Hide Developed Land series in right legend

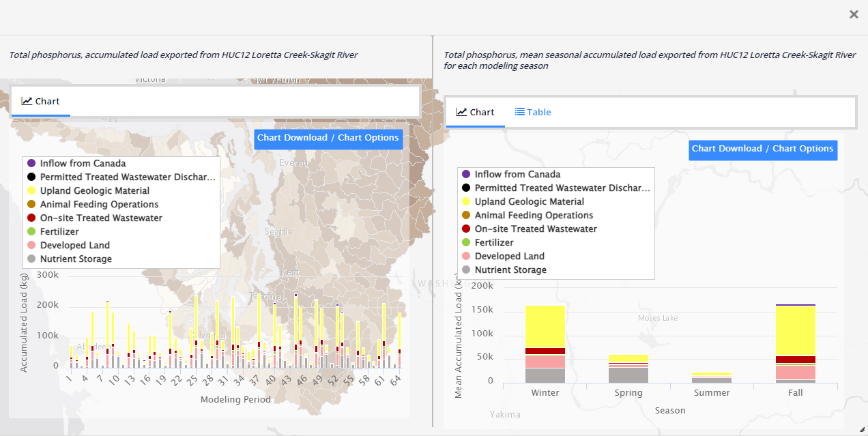[x=509, y=257]
